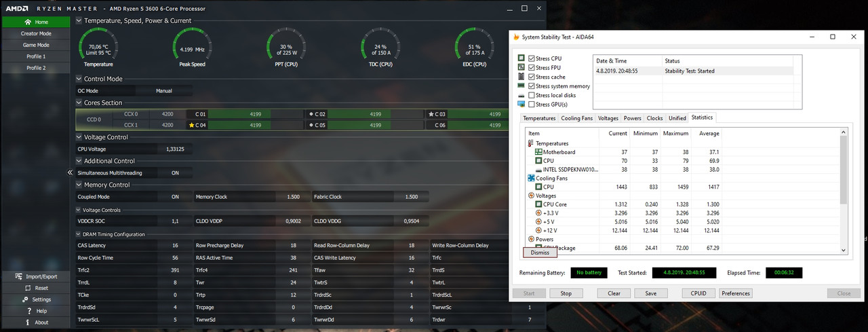Switch to Creator Mode in Ryzen Master
Image resolution: width=868 pixels, height=332 pixels.
click(35, 33)
